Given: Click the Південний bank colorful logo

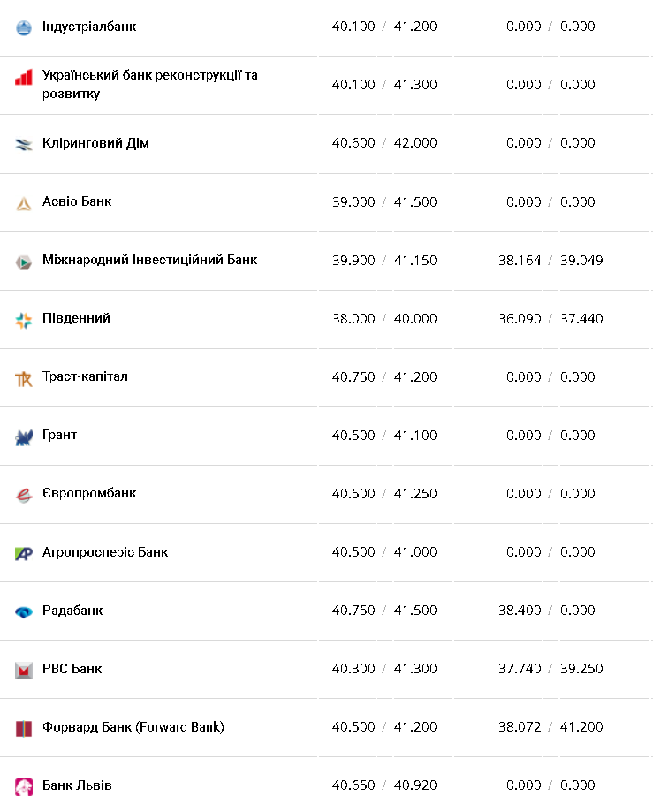Looking at the screenshot, I should pyautogui.click(x=24, y=320).
